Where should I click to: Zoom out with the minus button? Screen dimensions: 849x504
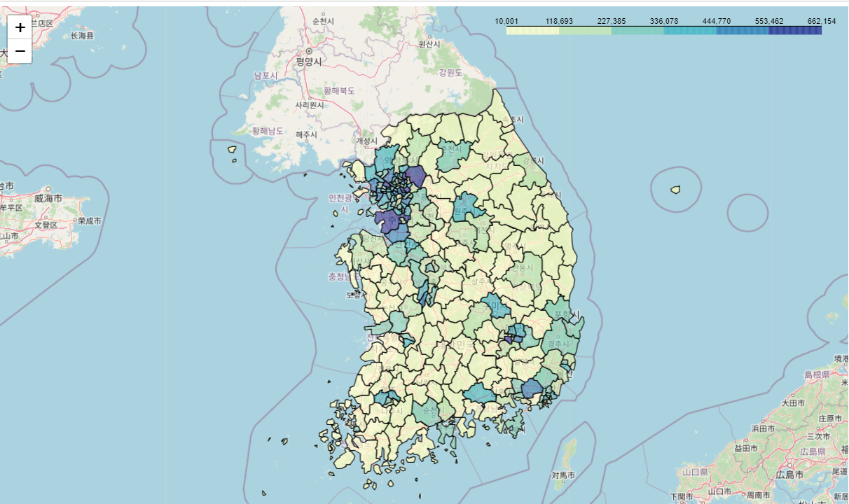20,51
